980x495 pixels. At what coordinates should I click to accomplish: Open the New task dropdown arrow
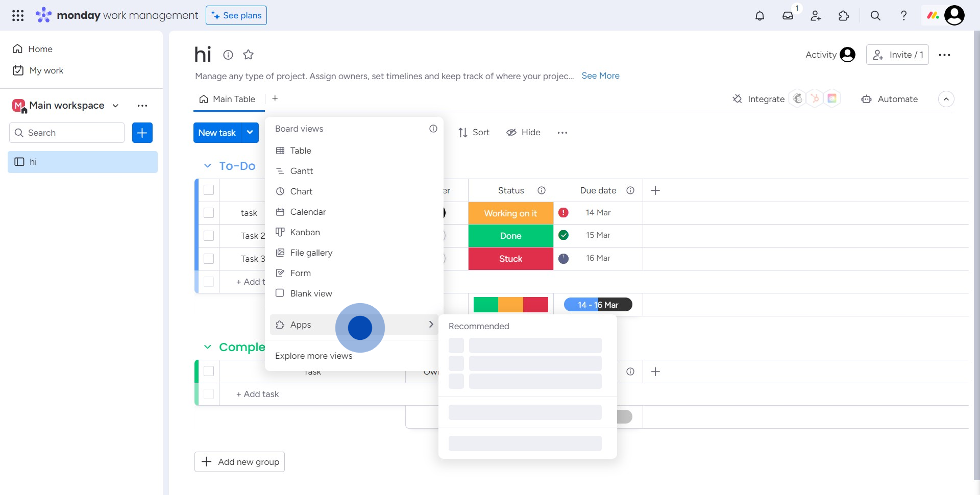tap(250, 133)
